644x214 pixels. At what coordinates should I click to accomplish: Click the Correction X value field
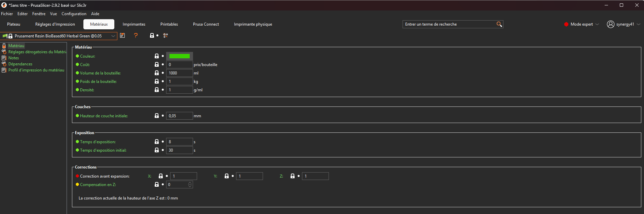pyautogui.click(x=183, y=176)
